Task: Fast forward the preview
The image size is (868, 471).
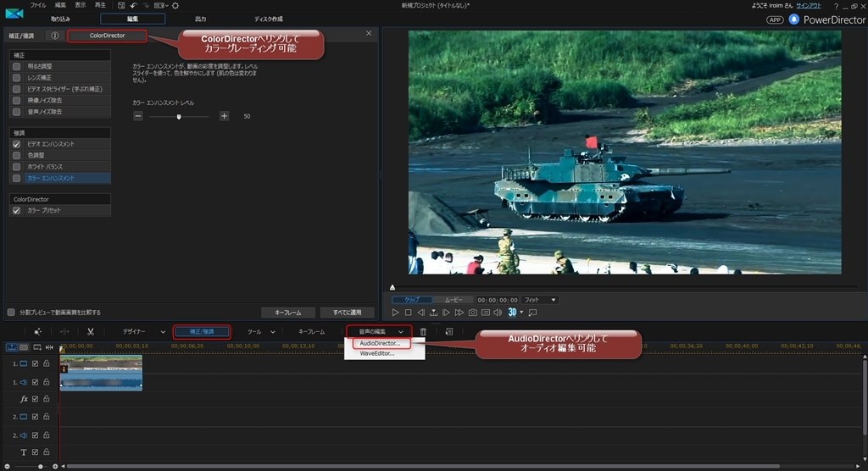Action: tap(459, 312)
